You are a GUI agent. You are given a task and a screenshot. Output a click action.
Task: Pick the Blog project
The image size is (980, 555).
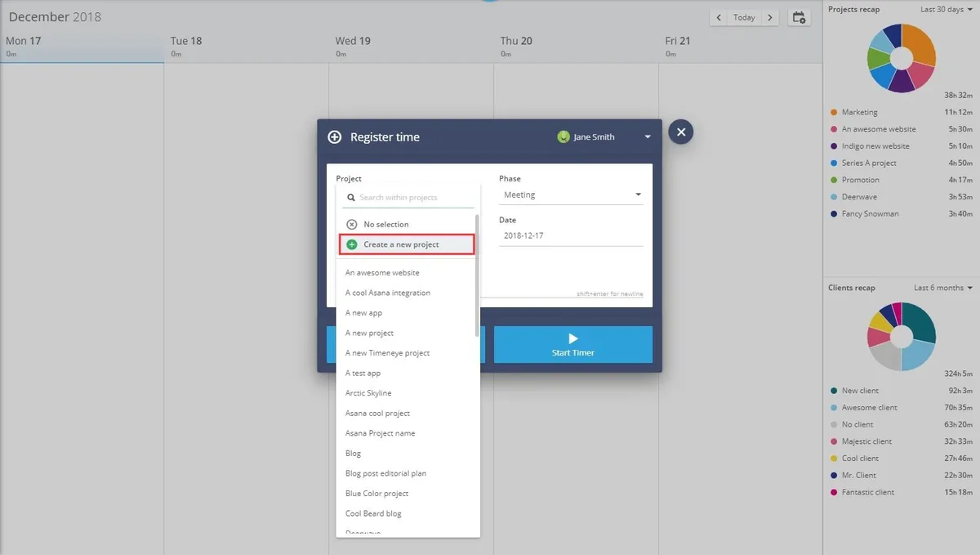[x=353, y=453]
